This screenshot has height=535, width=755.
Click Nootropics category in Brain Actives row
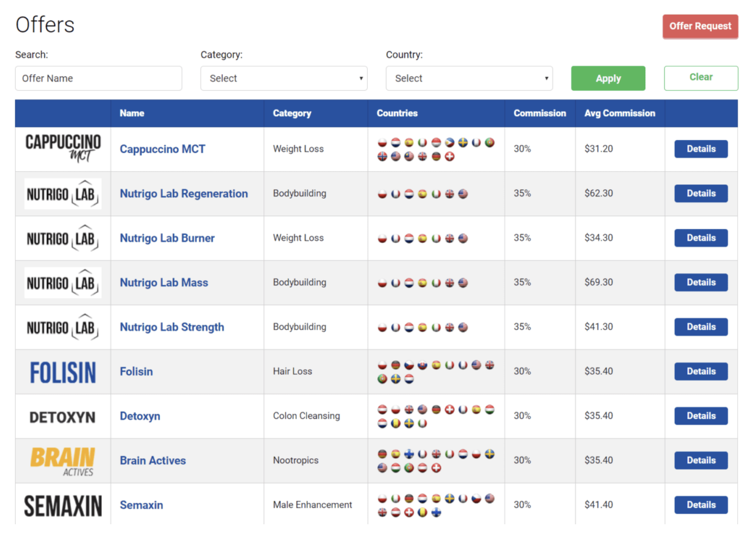(296, 460)
